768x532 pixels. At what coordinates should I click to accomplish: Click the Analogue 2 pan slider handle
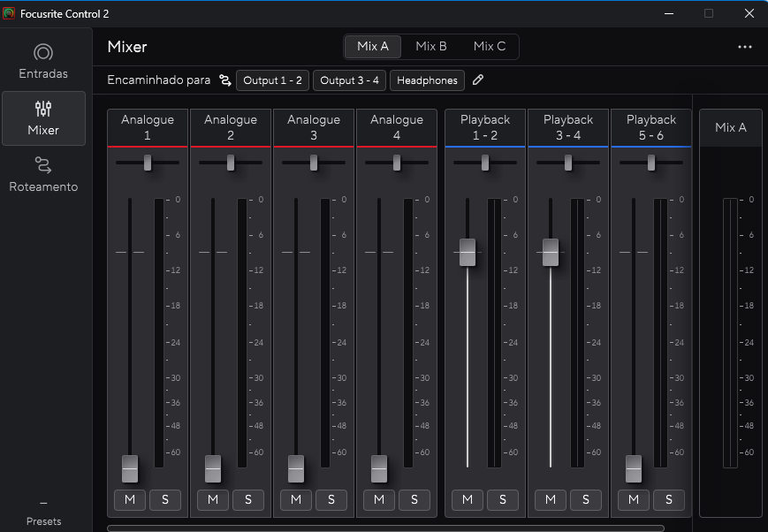pyautogui.click(x=231, y=163)
